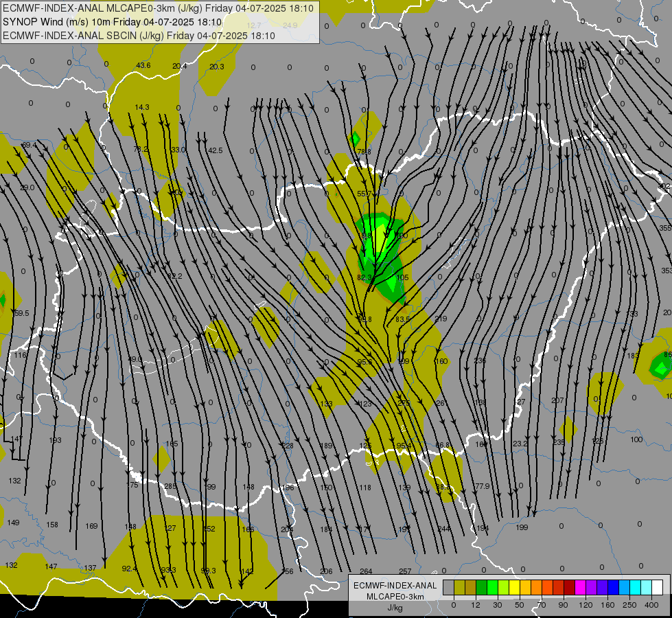The width and height of the screenshot is (672, 618).
Task: Click the pure yellow legend swatch
Action: point(514,587)
